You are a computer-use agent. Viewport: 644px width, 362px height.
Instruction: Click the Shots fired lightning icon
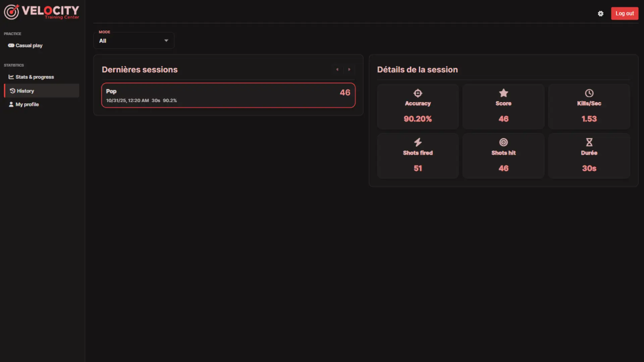click(x=418, y=142)
